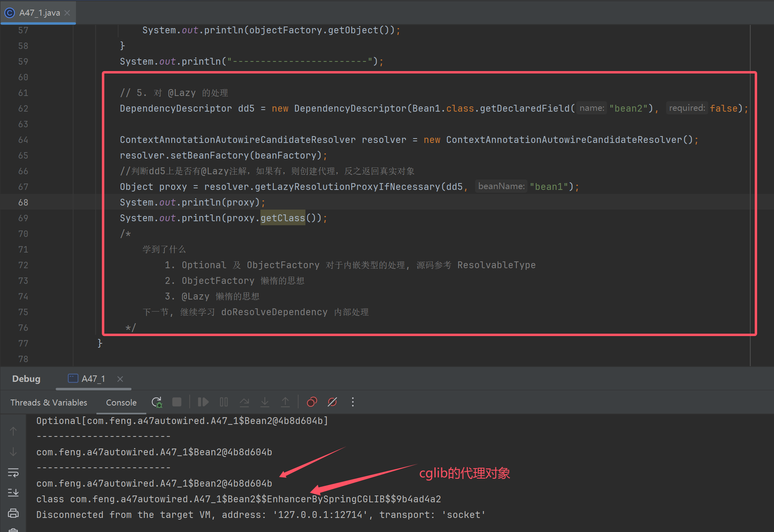Click line number 62 in gutter
Viewport: 774px width, 532px height.
(x=23, y=108)
